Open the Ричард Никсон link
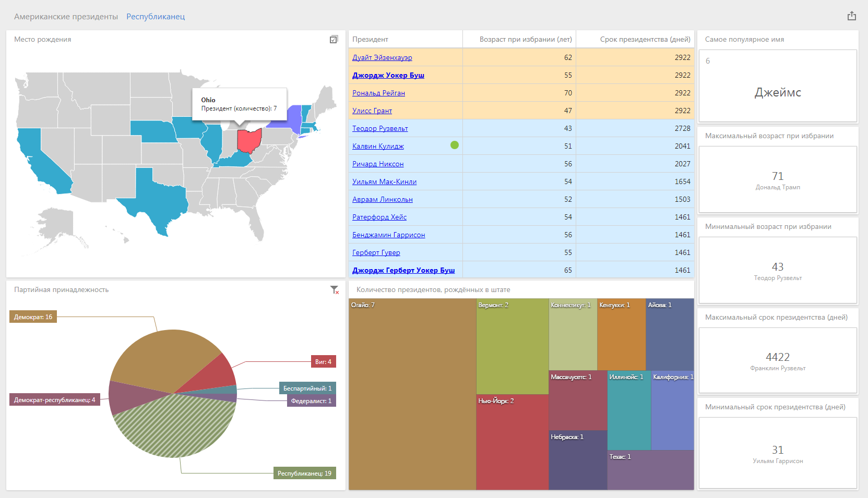Screen dimensions: 868x498 click(x=378, y=164)
